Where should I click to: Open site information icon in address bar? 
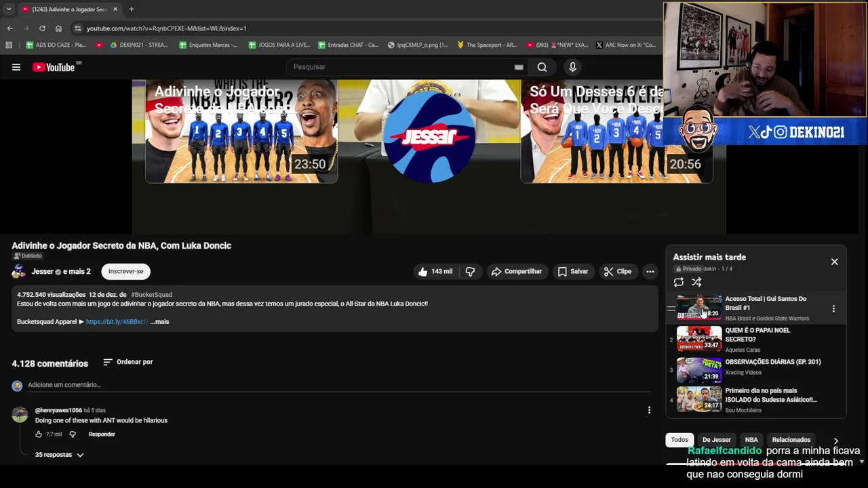tap(78, 28)
